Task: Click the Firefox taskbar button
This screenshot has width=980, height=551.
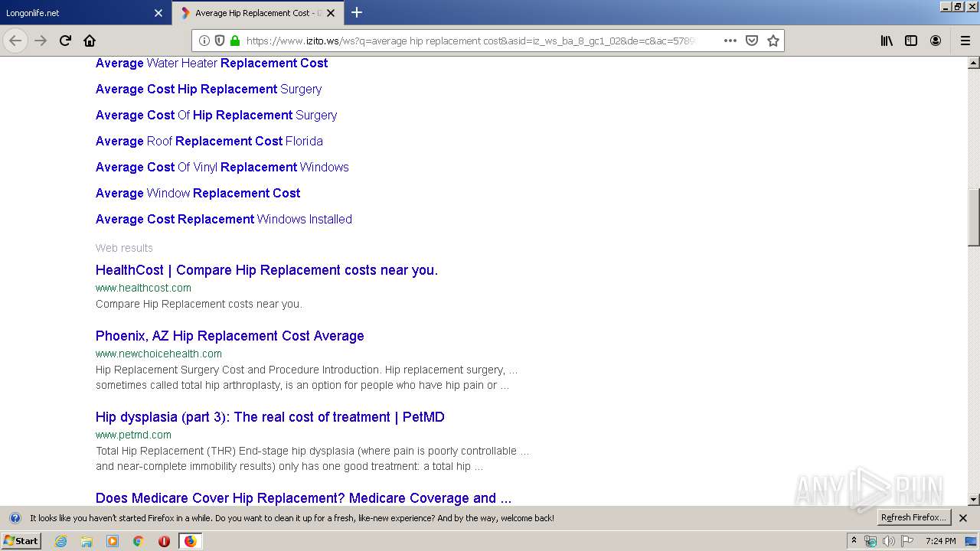Action: [190, 541]
